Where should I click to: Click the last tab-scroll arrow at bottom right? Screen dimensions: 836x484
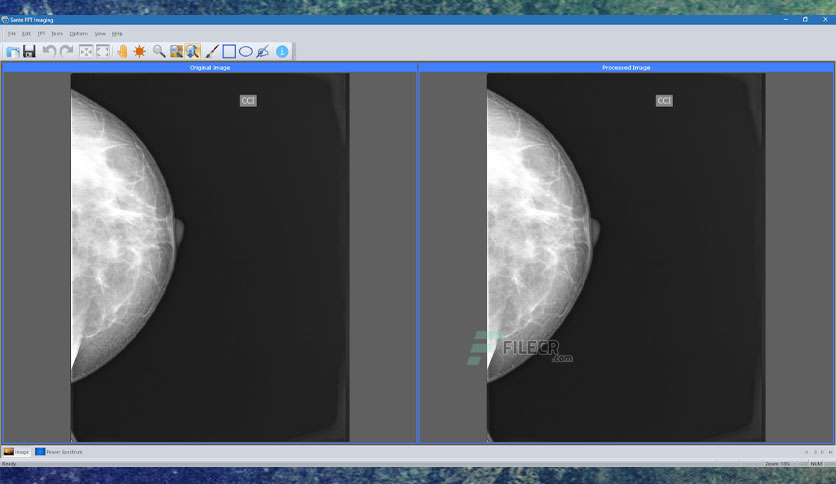tap(830, 452)
